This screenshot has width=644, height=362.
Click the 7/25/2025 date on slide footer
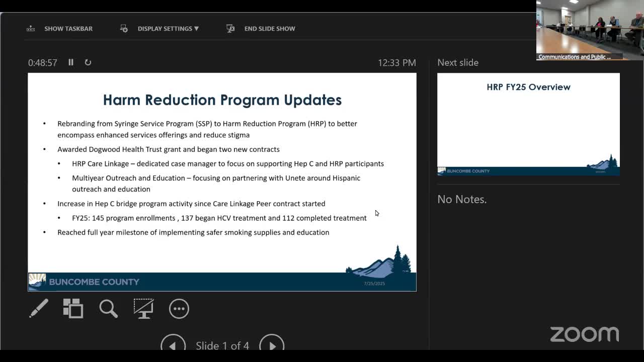click(x=374, y=284)
